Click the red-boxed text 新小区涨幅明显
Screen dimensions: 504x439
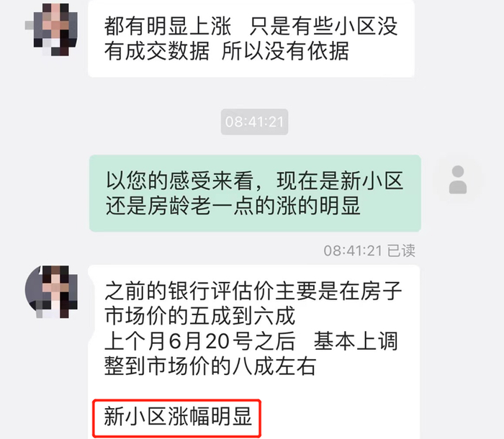point(177,417)
